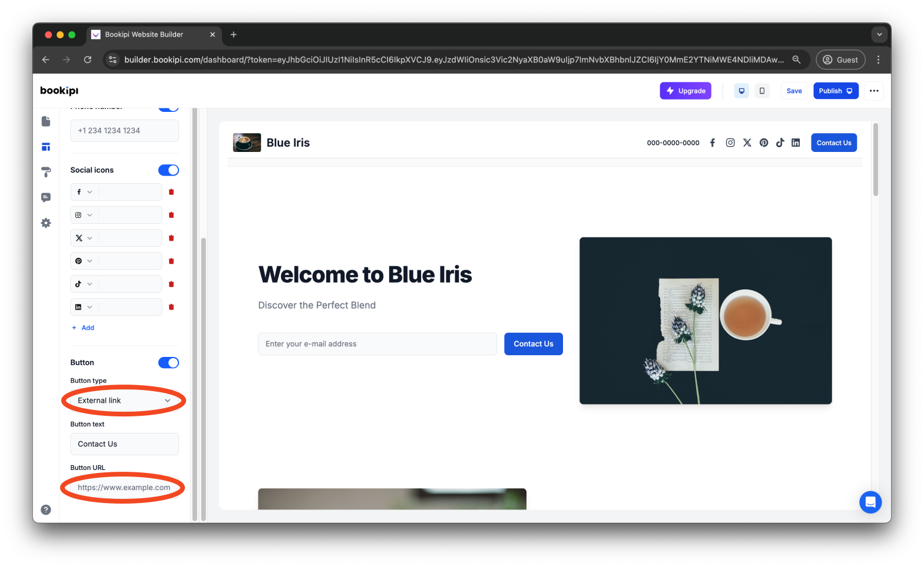
Task: Toggle the Social icons switch
Action: [168, 170]
